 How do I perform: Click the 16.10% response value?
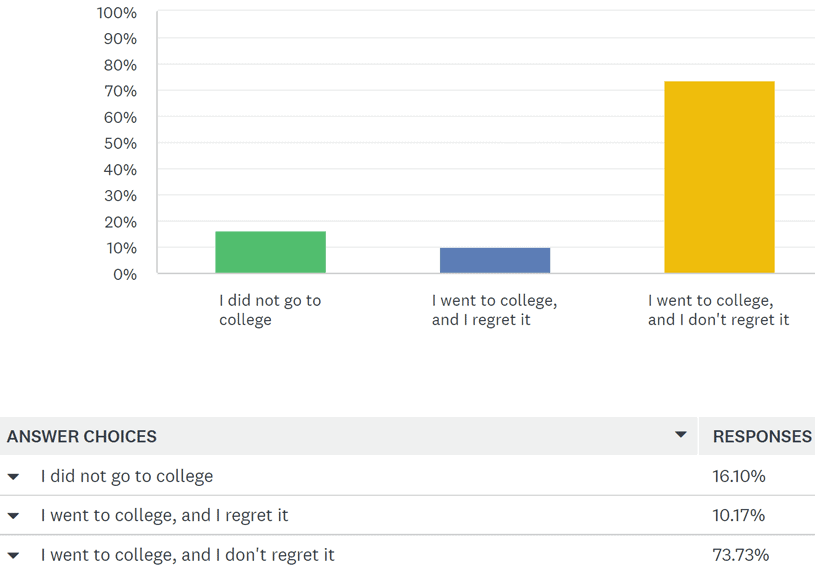tap(739, 476)
